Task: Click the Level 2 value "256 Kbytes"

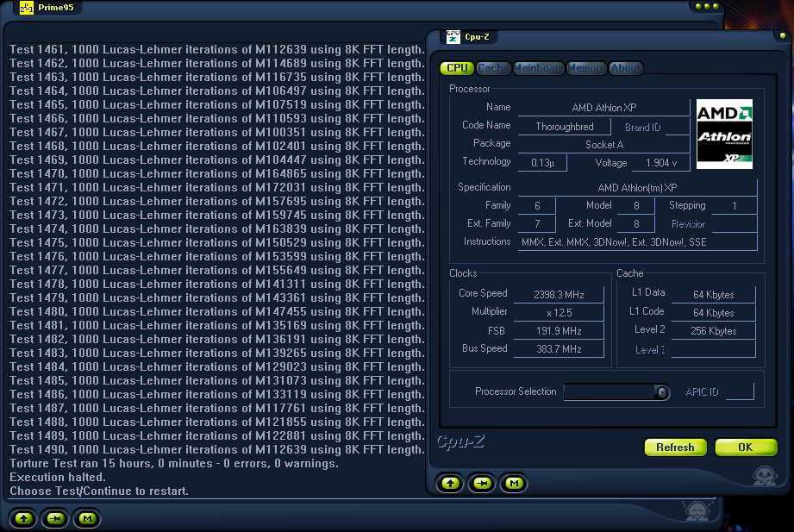Action: [713, 331]
